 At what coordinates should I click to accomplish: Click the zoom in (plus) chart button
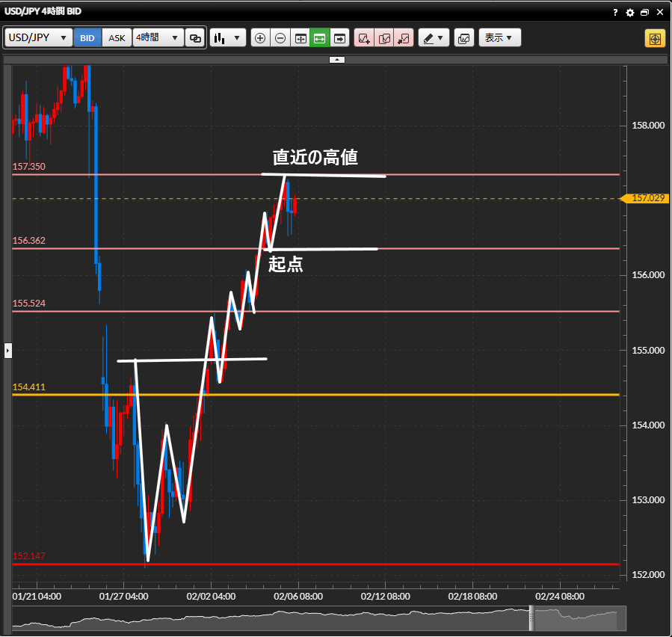pyautogui.click(x=260, y=38)
